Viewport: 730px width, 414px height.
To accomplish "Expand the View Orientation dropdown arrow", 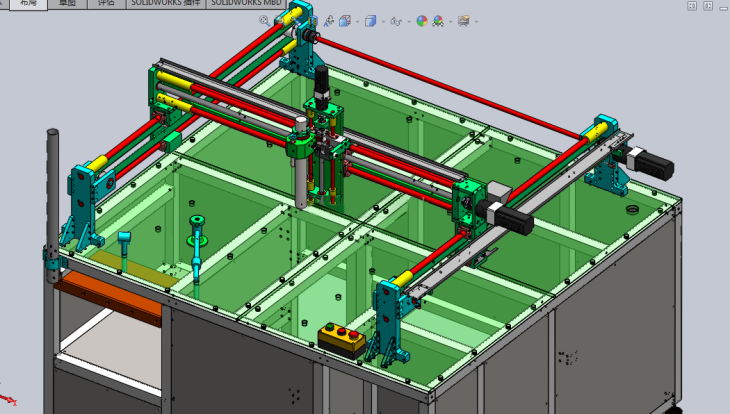I will [356, 21].
